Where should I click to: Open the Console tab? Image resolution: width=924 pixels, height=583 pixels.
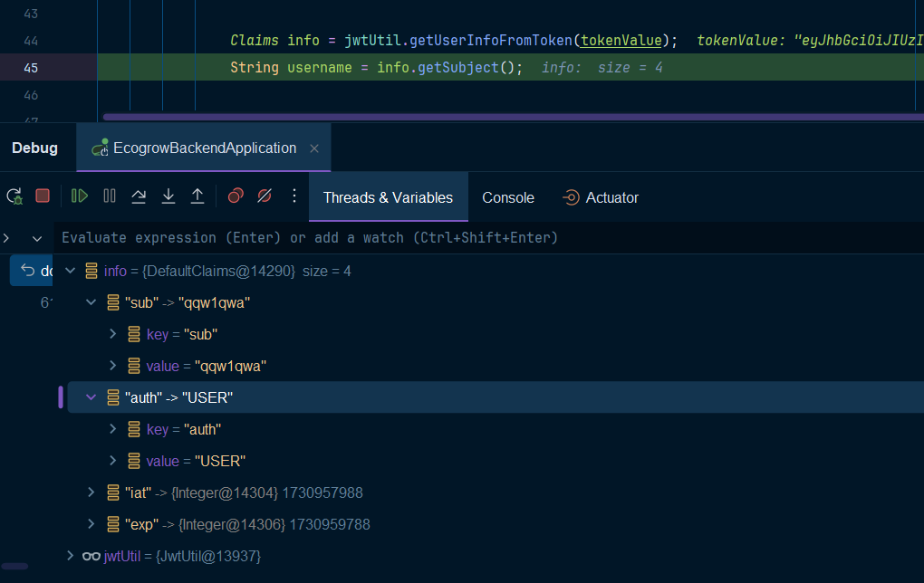[508, 197]
